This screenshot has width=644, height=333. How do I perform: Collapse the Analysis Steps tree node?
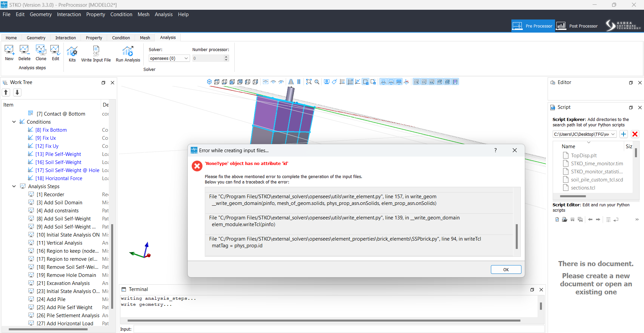(14, 186)
